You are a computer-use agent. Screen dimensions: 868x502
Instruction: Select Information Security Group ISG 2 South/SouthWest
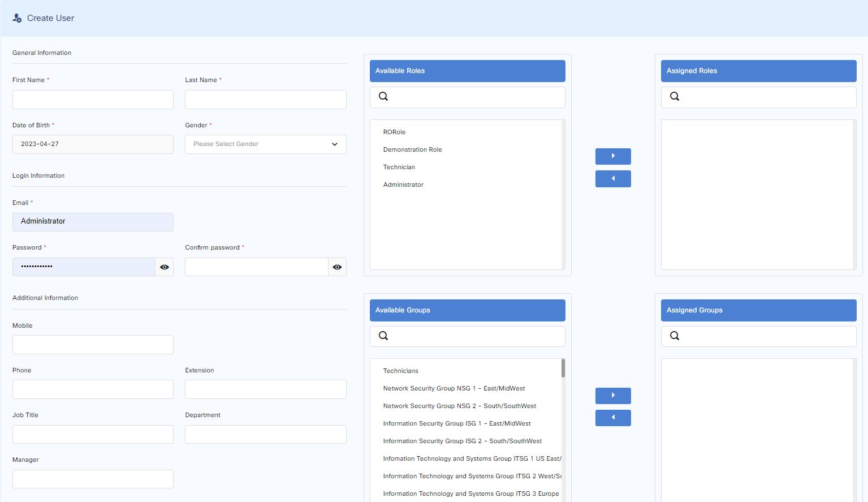click(463, 441)
